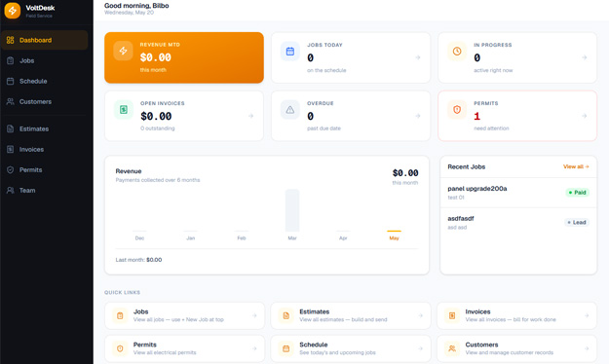Click View all in Recent Jobs

coord(576,166)
